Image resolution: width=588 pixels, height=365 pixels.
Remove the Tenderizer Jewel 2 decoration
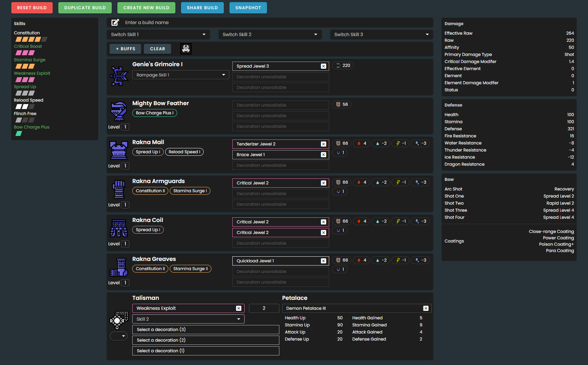tap(323, 144)
